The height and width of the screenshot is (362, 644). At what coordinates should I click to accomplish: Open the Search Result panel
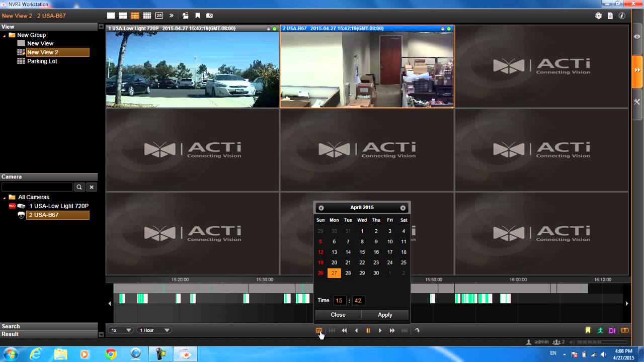pyautogui.click(x=49, y=330)
